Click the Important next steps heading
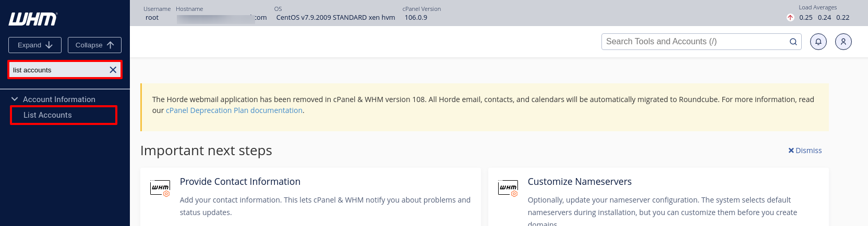This screenshot has width=868, height=226. [x=206, y=150]
